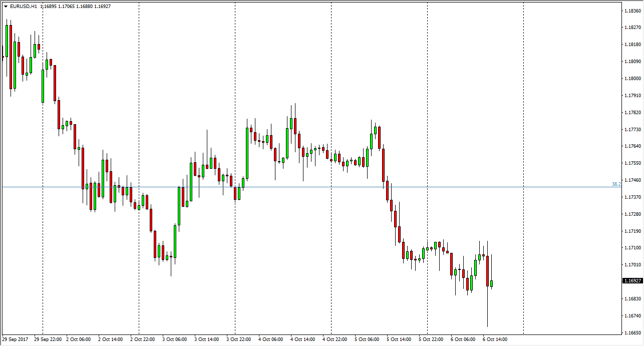
Task: Click the 1.18000 price scale label
Action: point(632,79)
